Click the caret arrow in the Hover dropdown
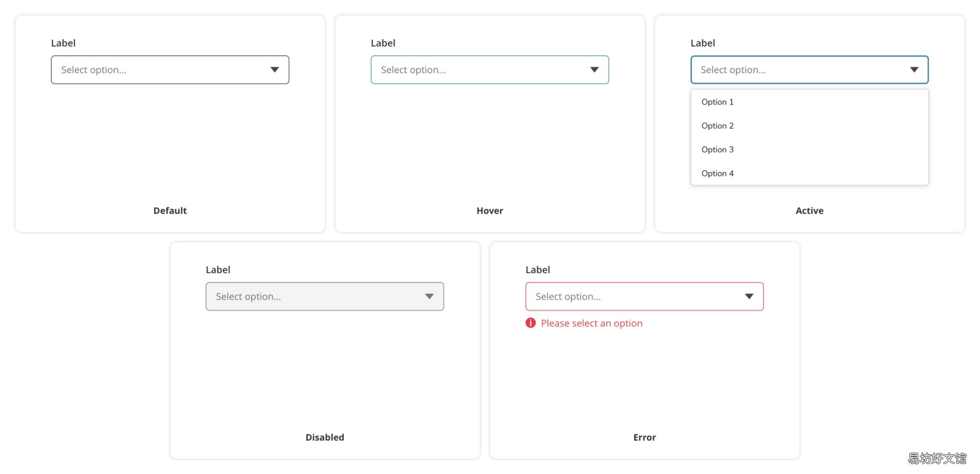Viewport: 980px width, 474px height. coord(594,70)
